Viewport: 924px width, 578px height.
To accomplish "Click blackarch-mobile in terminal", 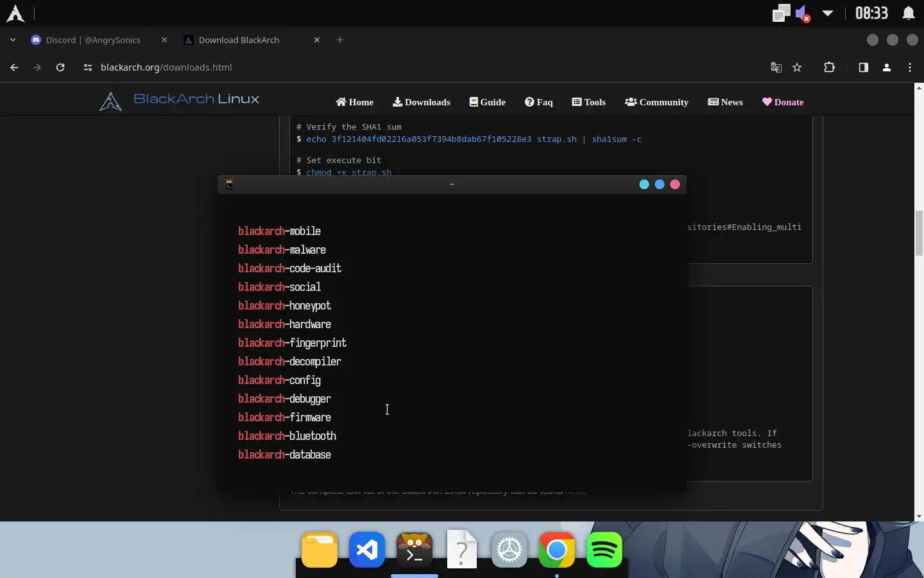I will (279, 231).
